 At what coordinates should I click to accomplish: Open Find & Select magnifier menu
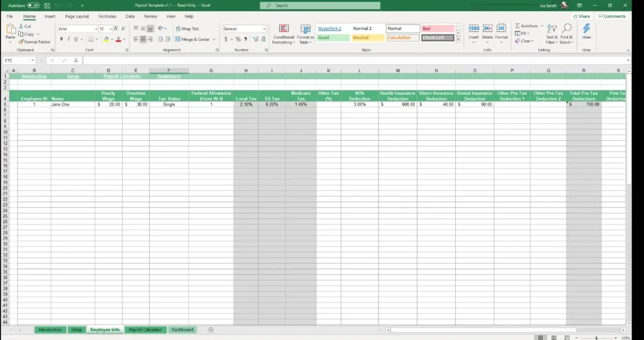point(567,34)
